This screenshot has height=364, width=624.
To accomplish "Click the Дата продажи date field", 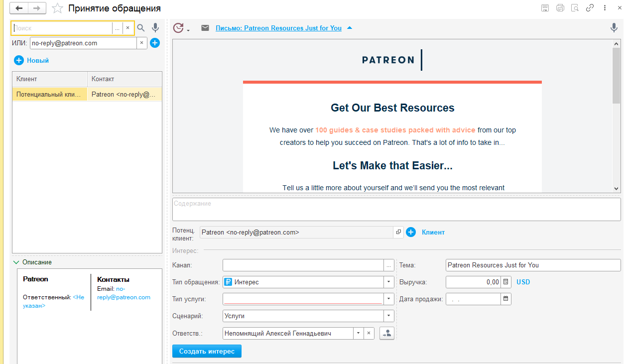I will pyautogui.click(x=473, y=299).
